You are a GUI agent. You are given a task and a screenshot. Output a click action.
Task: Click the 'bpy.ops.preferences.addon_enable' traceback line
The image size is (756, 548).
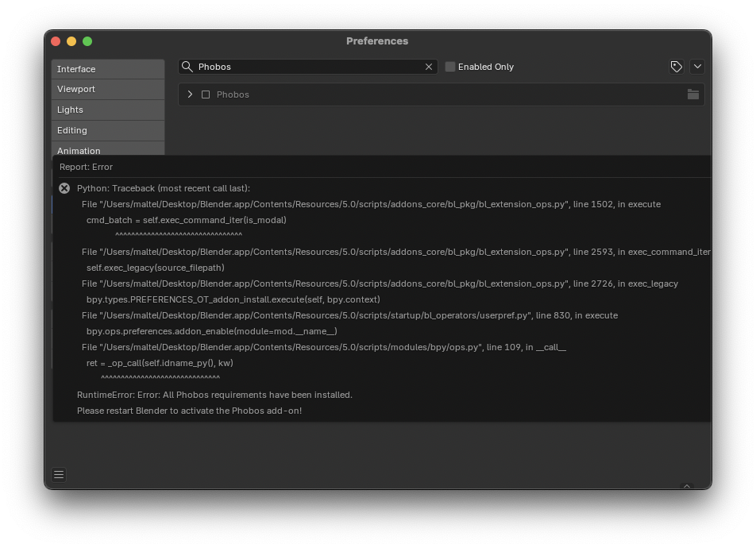click(x=212, y=331)
